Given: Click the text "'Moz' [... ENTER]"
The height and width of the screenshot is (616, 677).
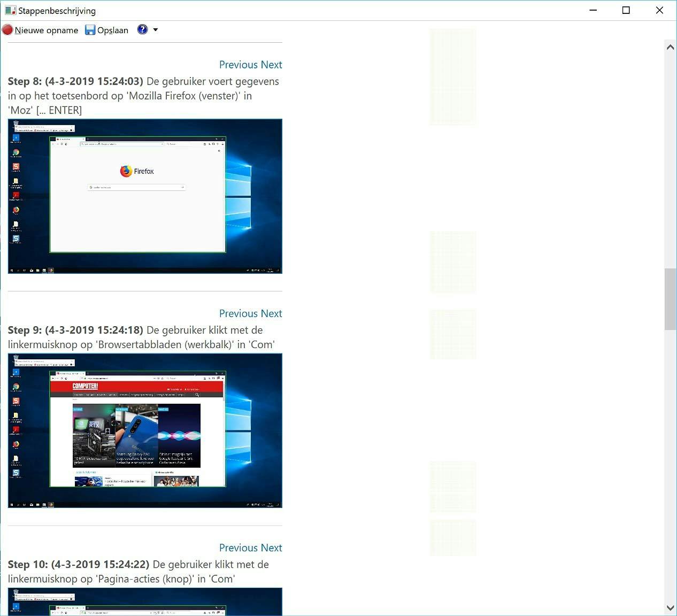Looking at the screenshot, I should pyautogui.click(x=45, y=110).
